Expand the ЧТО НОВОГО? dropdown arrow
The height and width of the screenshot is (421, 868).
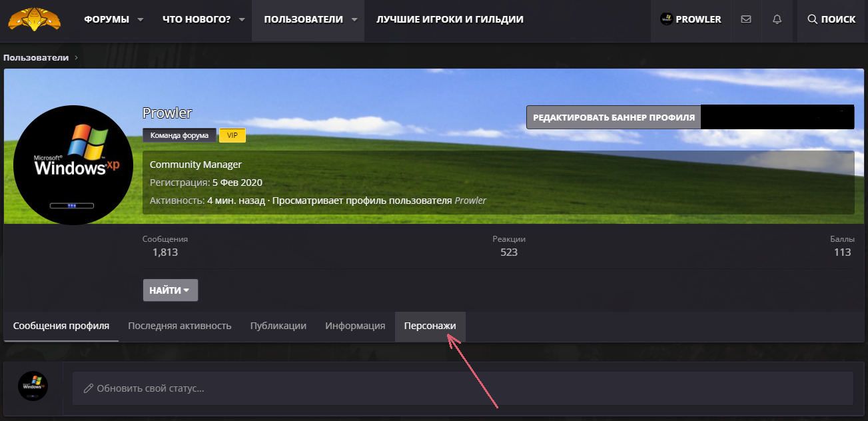[242, 19]
